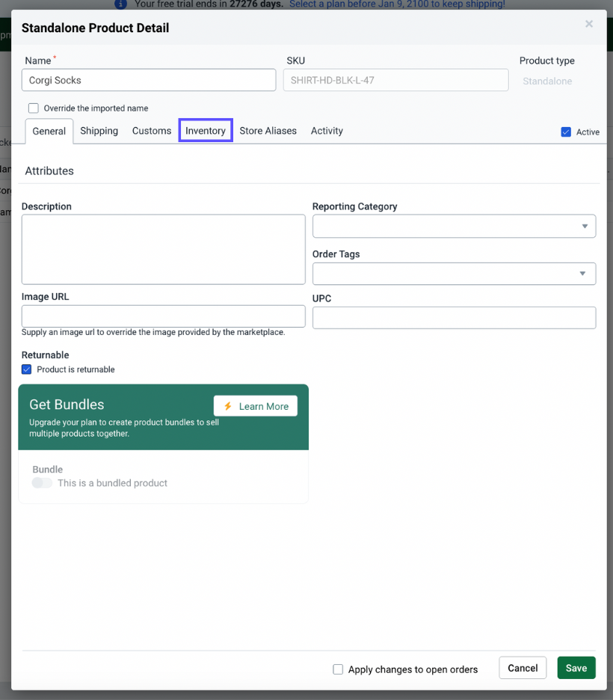Uncheck Product is returnable
The image size is (613, 700).
coord(27,369)
